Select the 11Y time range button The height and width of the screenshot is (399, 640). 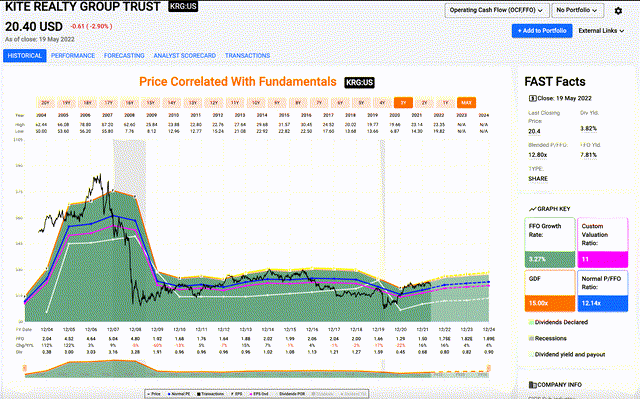click(235, 103)
